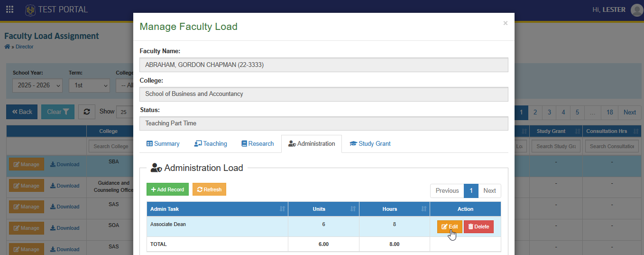Click the Director breadcrumb link

coord(25,47)
